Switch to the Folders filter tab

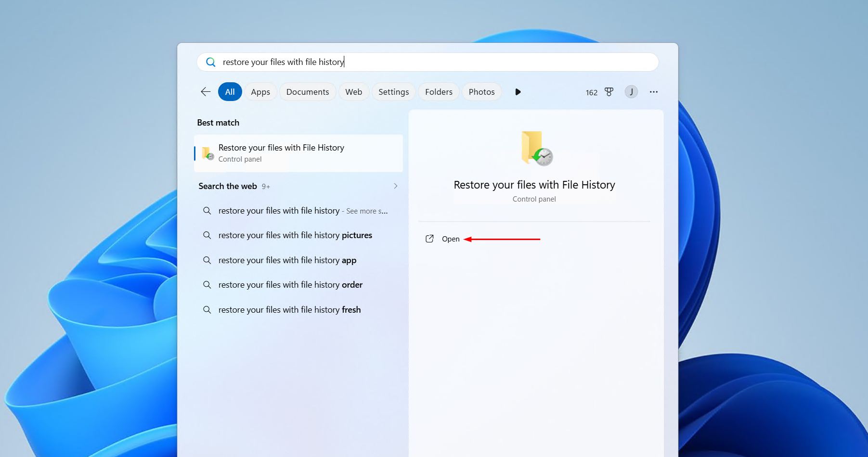[x=439, y=92]
